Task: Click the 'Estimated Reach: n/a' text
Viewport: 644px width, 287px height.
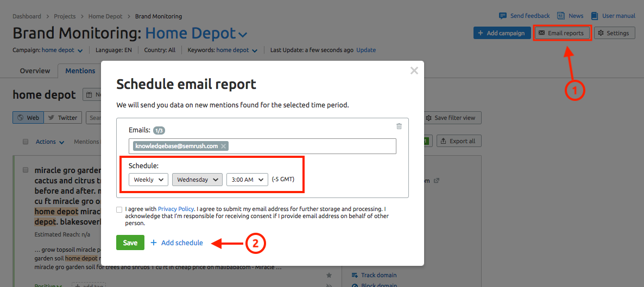Action: tap(62, 234)
